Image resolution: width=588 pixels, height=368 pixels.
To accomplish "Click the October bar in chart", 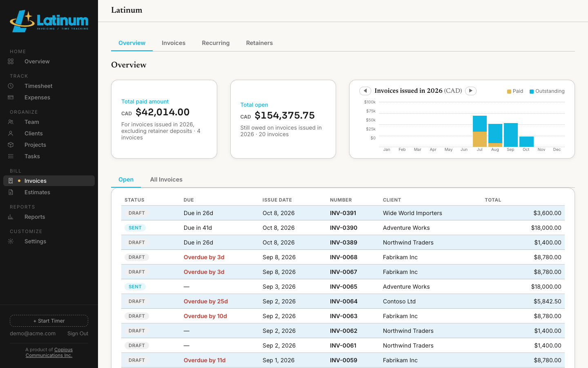I will point(526,141).
